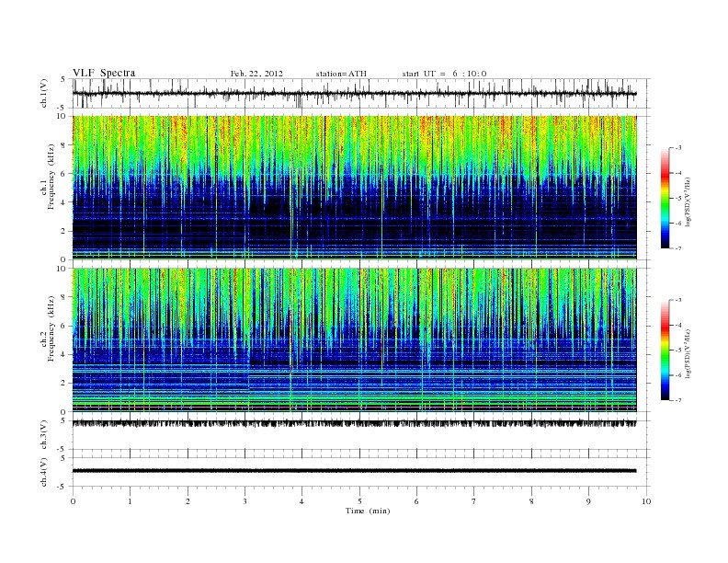728x563 pixels.
Task: Click the ch.2 color bar log(PSD) label
Action: (x=688, y=353)
